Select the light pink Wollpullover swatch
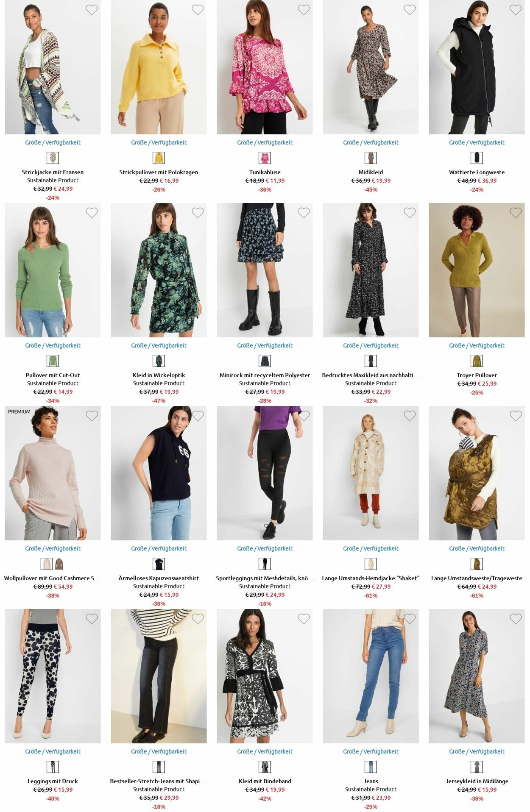 pos(47,564)
